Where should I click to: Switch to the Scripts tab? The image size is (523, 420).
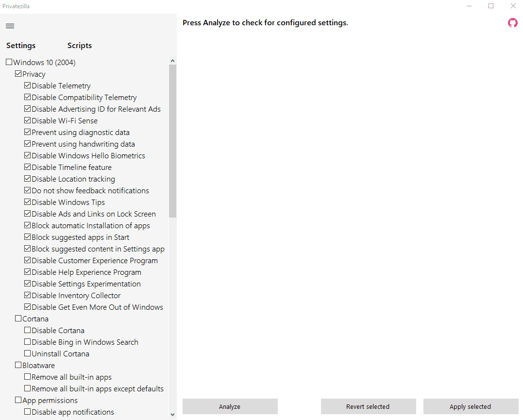pyautogui.click(x=79, y=45)
